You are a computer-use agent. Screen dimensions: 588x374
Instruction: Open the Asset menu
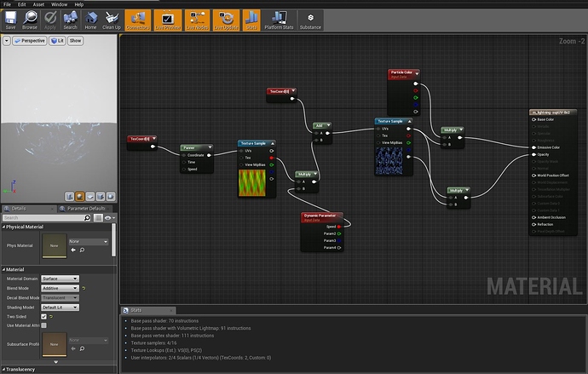tap(38, 4)
